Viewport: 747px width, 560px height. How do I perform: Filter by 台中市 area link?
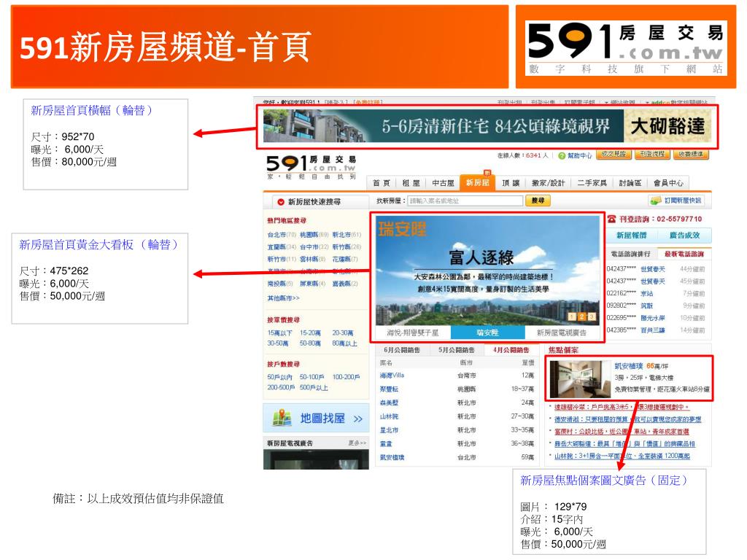[309, 247]
